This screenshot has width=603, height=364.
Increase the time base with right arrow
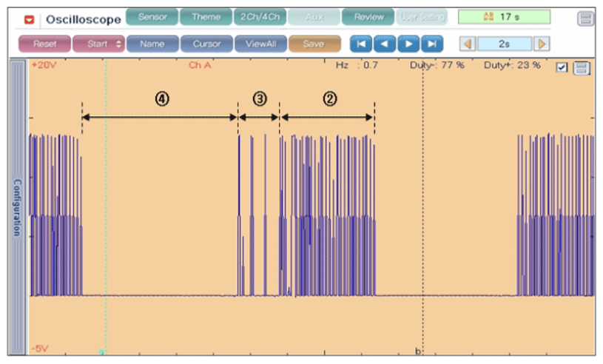542,44
